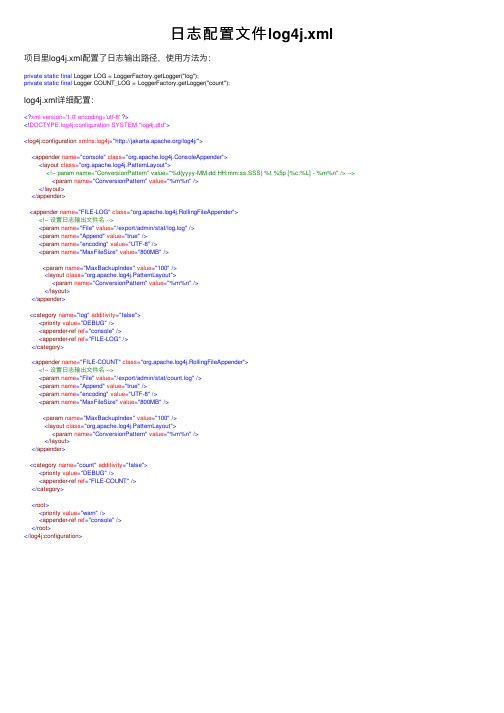Select the priority value="warn" line

click(72, 513)
